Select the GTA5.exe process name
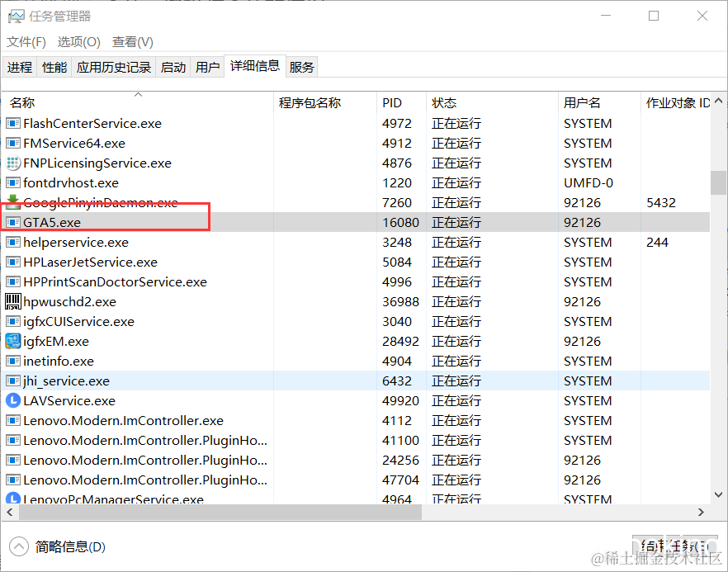The height and width of the screenshot is (572, 728). coord(52,223)
